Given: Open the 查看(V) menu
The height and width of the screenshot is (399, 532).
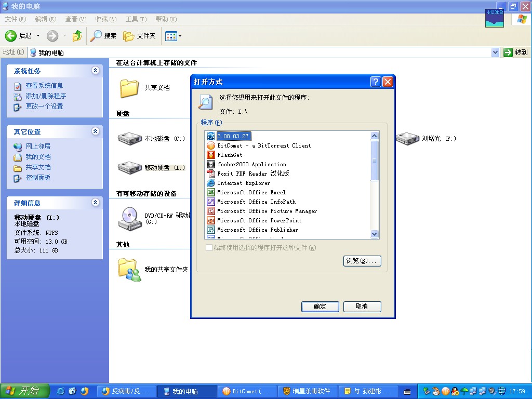Looking at the screenshot, I should point(76,19).
